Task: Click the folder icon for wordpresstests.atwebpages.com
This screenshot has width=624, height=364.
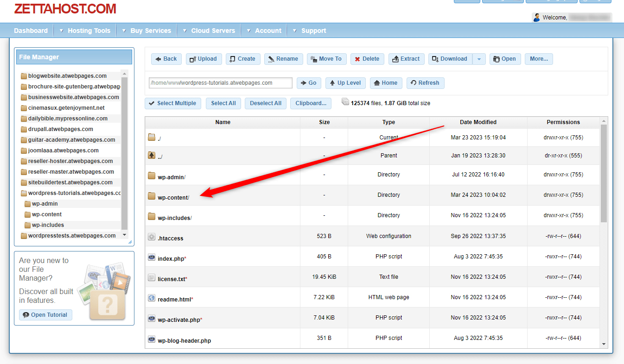Action: [x=24, y=236]
